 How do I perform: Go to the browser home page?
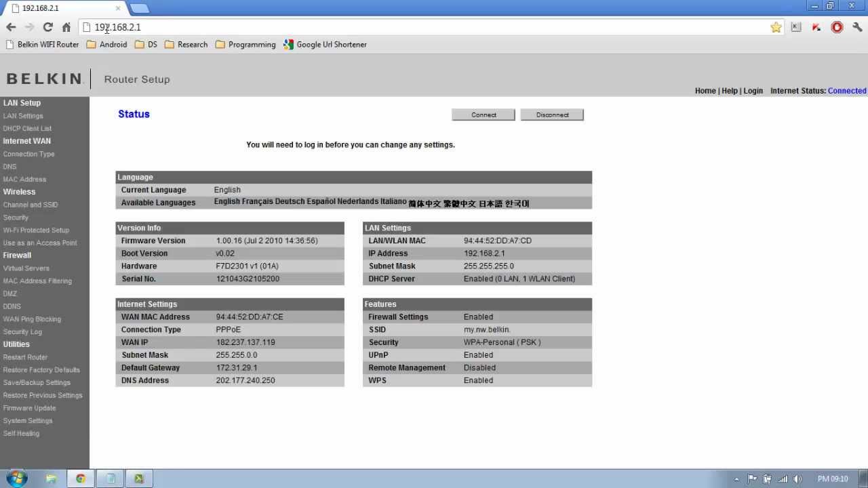click(x=66, y=27)
